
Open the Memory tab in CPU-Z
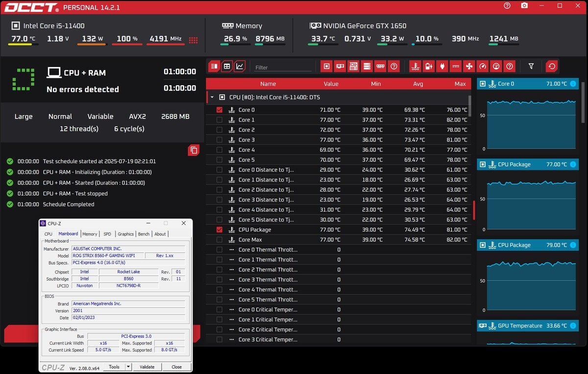tap(90, 234)
